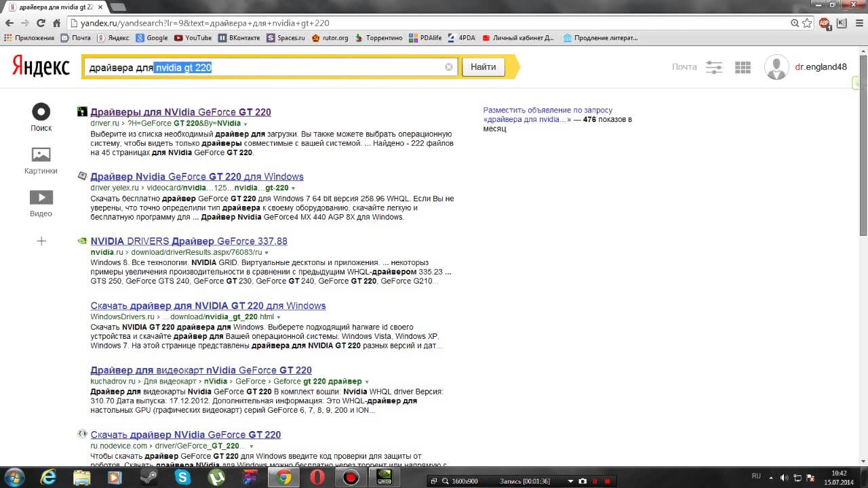The image size is (868, 488).
Task: Open the YouTube bookmark
Action: pos(193,38)
